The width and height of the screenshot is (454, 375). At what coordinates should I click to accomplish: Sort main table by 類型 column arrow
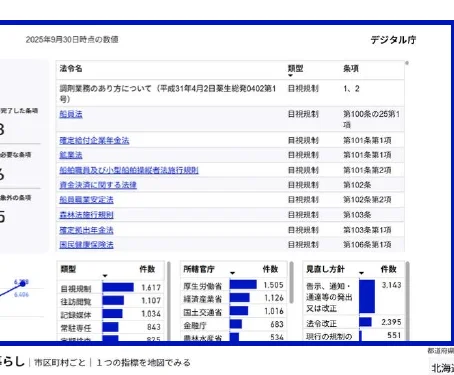pyautogui.click(x=290, y=76)
